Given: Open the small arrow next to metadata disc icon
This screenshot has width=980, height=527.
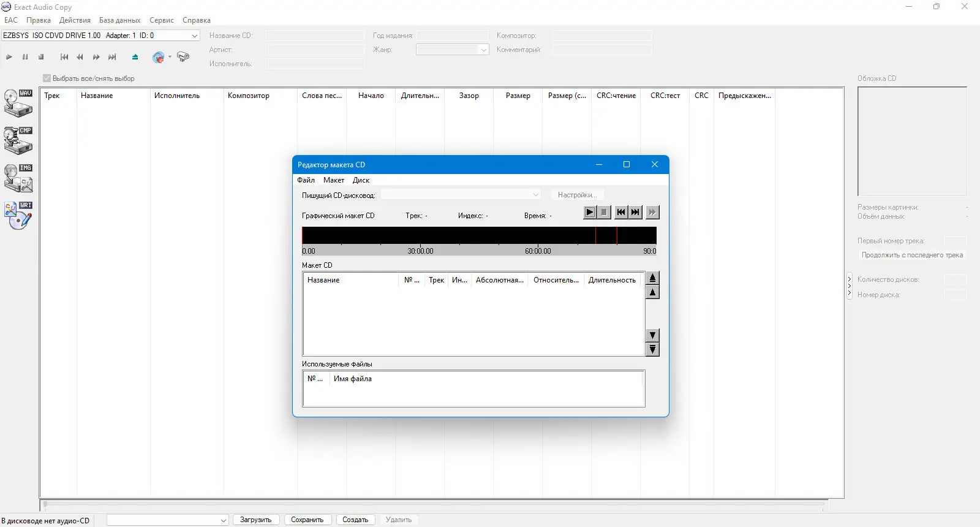Looking at the screenshot, I should pyautogui.click(x=170, y=57).
